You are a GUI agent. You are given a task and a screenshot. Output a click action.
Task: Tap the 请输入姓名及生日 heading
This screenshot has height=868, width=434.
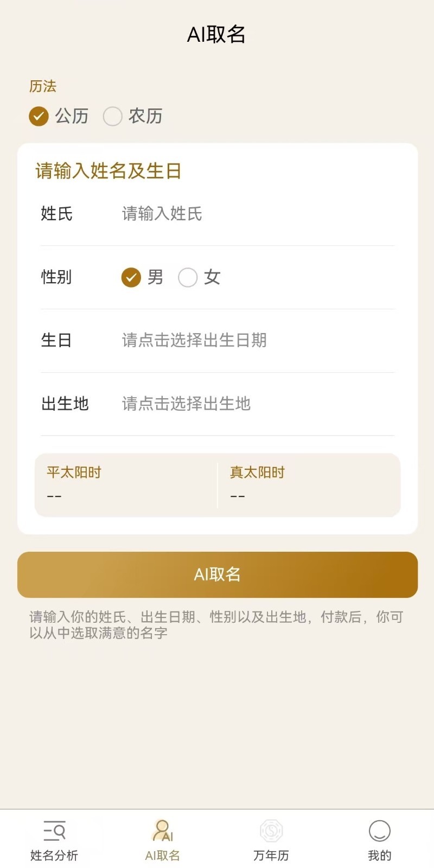[108, 171]
